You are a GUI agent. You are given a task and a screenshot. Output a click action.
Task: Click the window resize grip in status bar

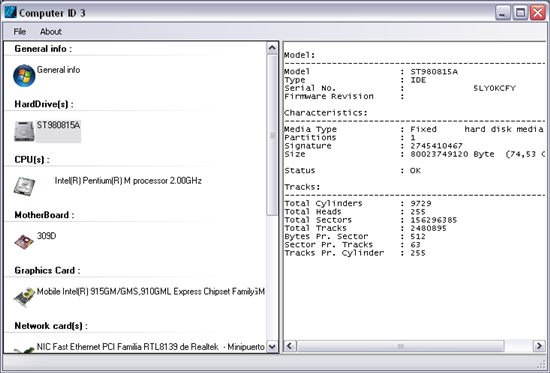tap(542, 365)
